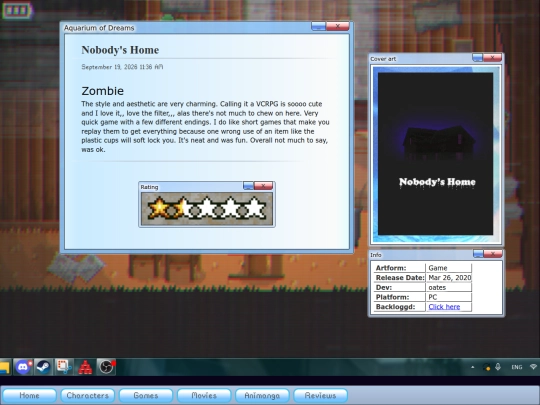Click the Rating window title

(x=149, y=187)
